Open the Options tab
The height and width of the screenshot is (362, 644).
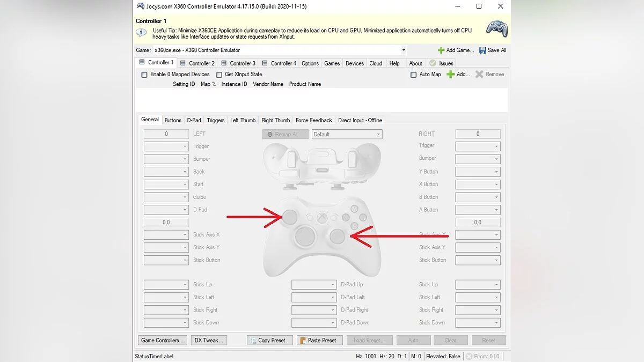point(310,63)
